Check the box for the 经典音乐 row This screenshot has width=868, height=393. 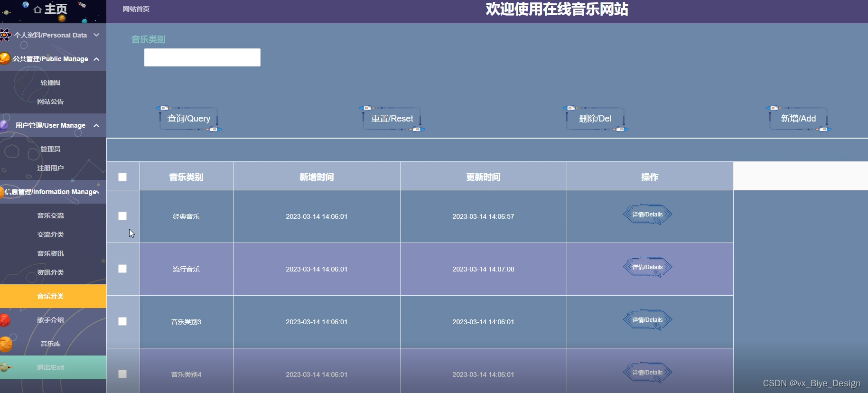(x=122, y=216)
